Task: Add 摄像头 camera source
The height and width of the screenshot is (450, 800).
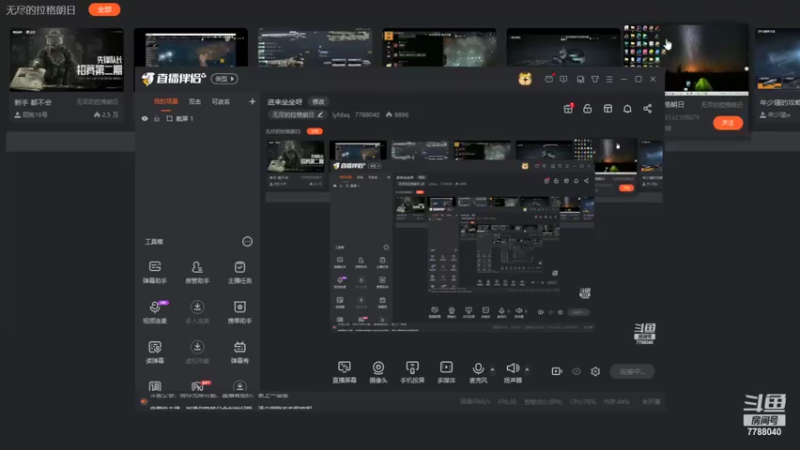Action: 378,372
